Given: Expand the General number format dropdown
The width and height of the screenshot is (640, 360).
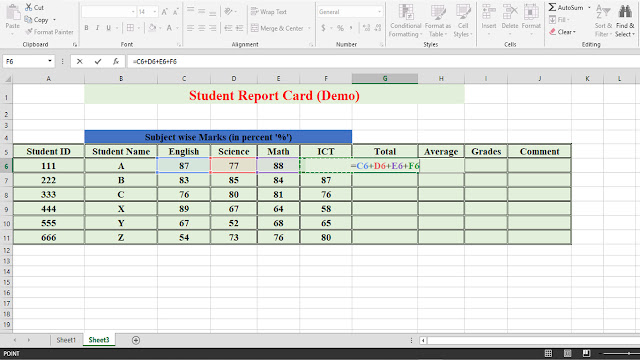Looking at the screenshot, I should coord(380,12).
